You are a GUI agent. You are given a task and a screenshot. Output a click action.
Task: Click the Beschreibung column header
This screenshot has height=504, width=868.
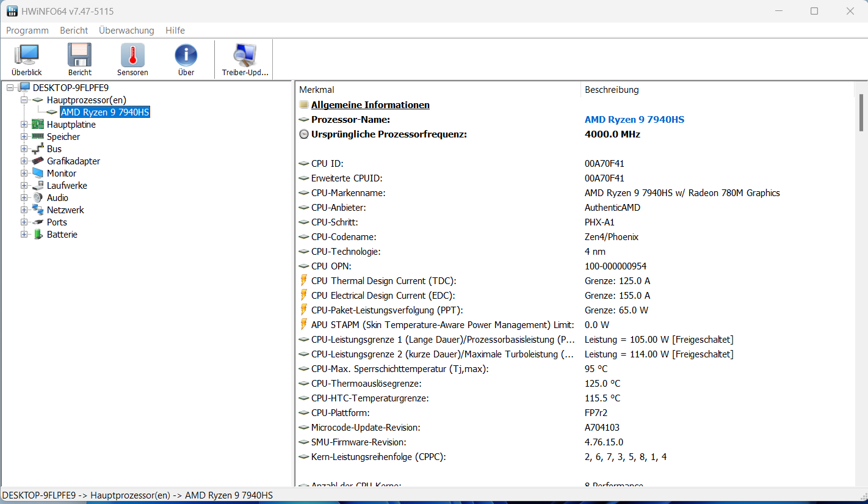click(717, 89)
